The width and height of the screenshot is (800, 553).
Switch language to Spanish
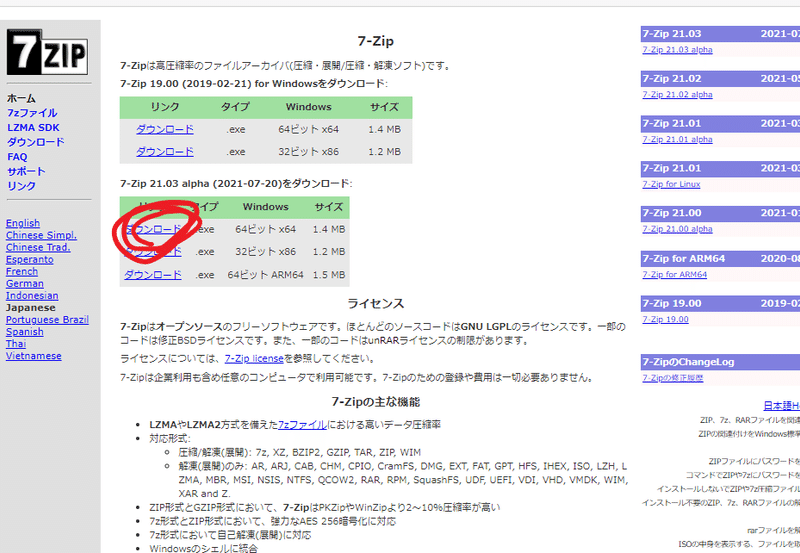[x=24, y=332]
